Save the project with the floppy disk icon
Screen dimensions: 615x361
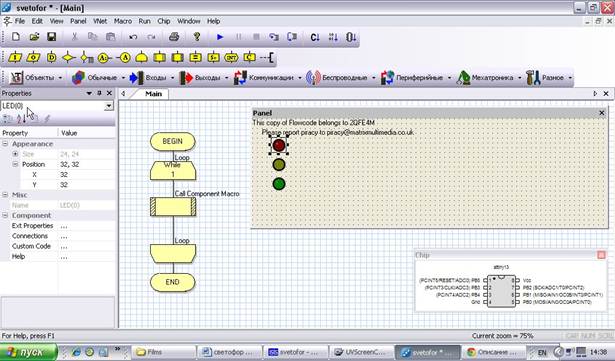coord(51,37)
